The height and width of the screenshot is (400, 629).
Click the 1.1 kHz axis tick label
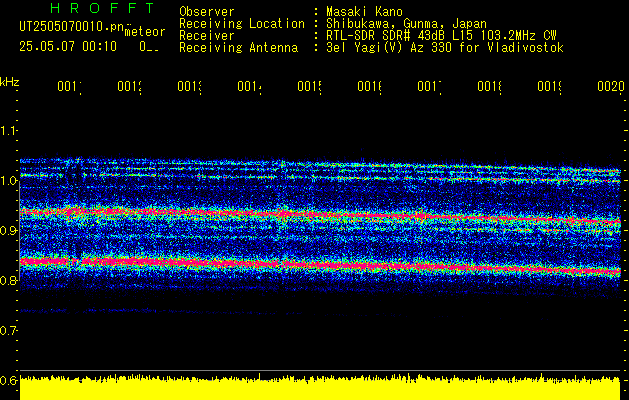[x=8, y=130]
